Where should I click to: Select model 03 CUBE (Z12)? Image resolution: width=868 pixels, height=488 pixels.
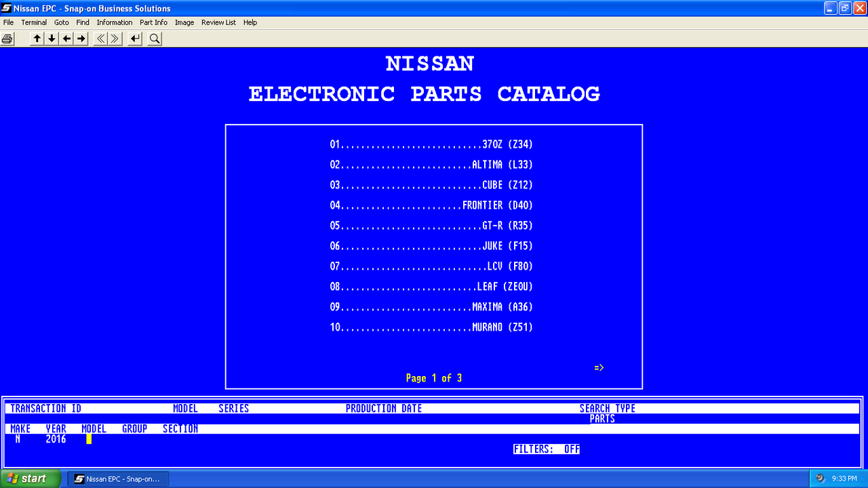(x=432, y=185)
